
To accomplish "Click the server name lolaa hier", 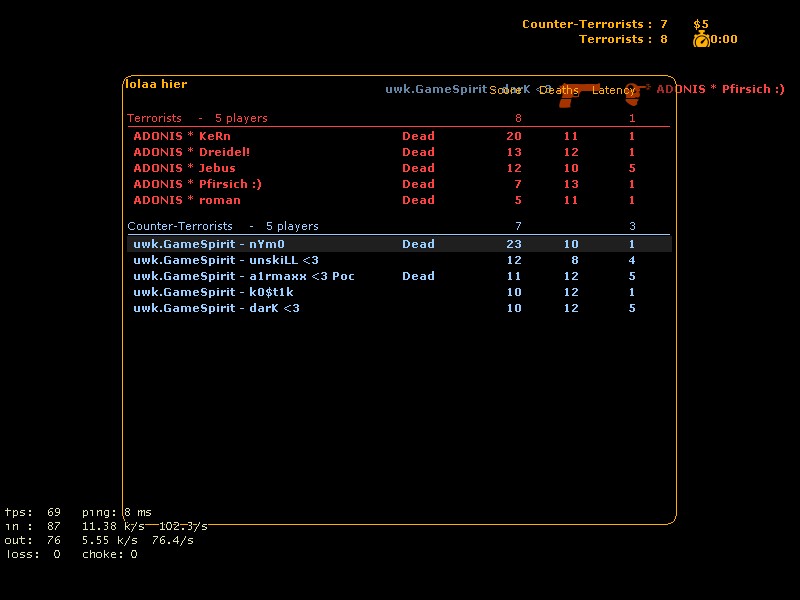I will 156,84.
